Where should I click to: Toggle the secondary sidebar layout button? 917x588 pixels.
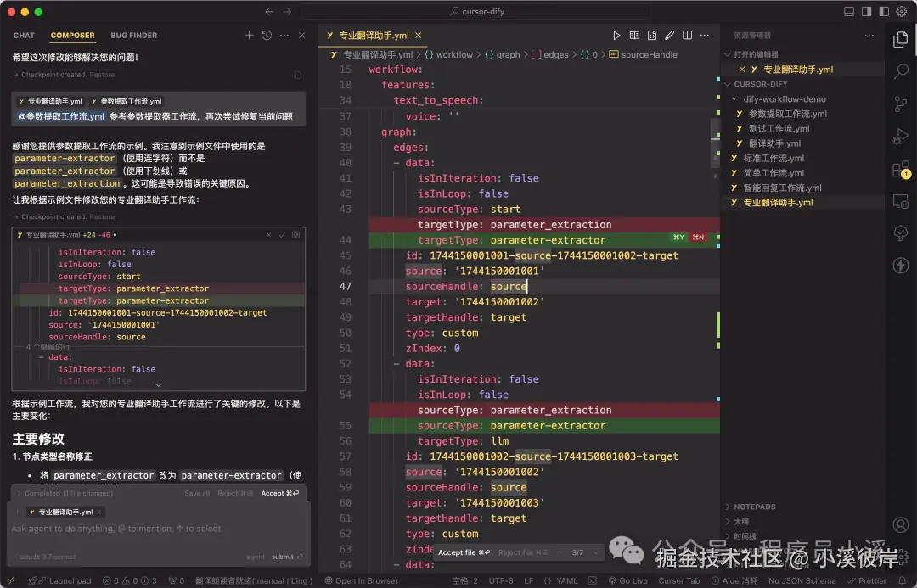click(884, 12)
